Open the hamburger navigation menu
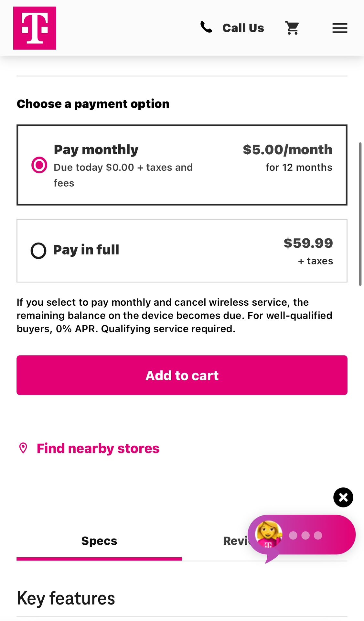 340,28
